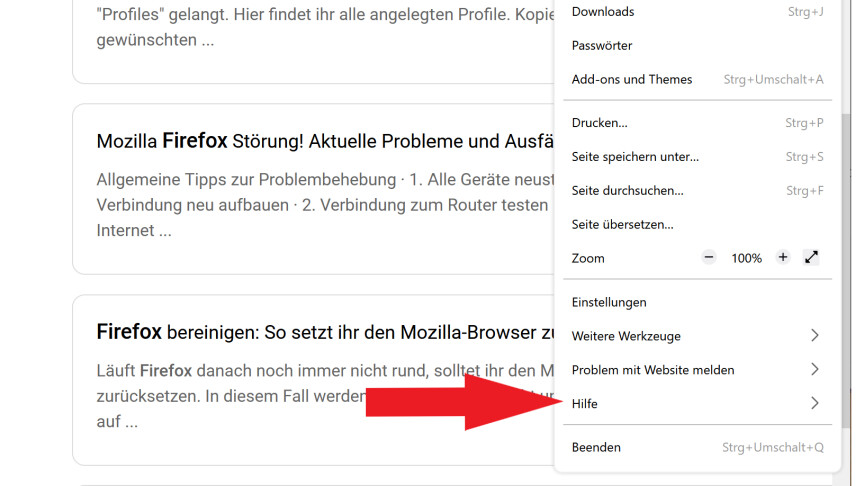Increase zoom with the plus button
The width and height of the screenshot is (864, 486).
click(782, 257)
